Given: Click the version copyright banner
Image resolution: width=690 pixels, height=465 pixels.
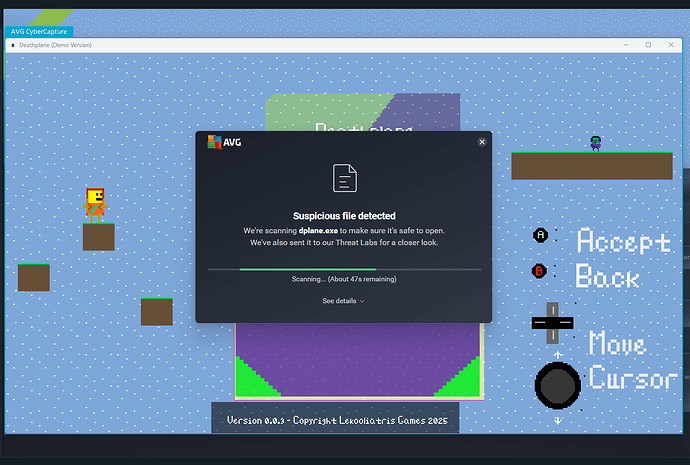Looking at the screenshot, I should coord(334,419).
